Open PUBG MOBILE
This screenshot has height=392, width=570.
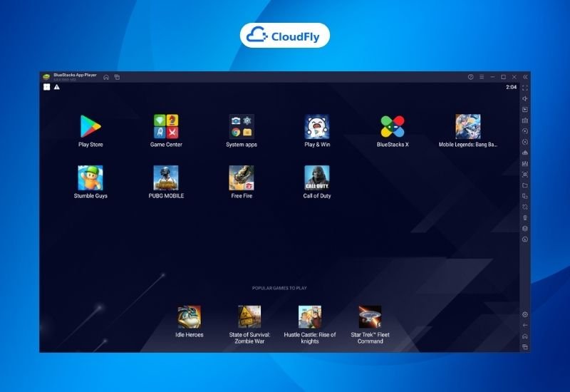point(166,177)
